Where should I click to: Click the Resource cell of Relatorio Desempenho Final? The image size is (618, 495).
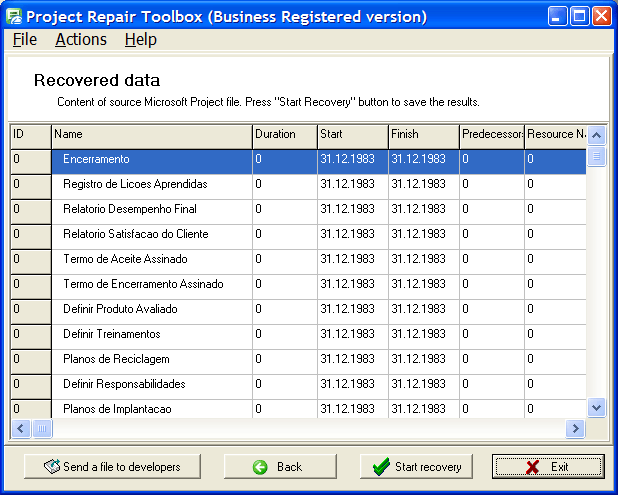(x=555, y=212)
